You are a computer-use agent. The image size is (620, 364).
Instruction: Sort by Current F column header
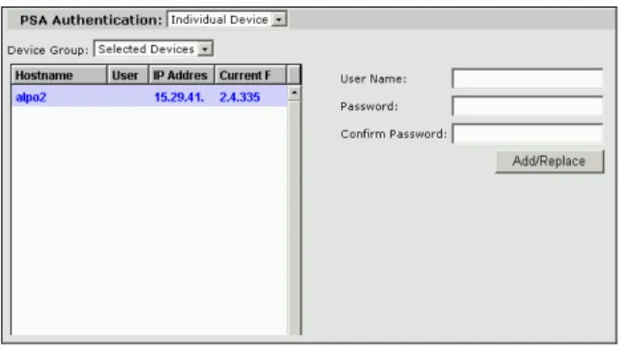coord(250,75)
